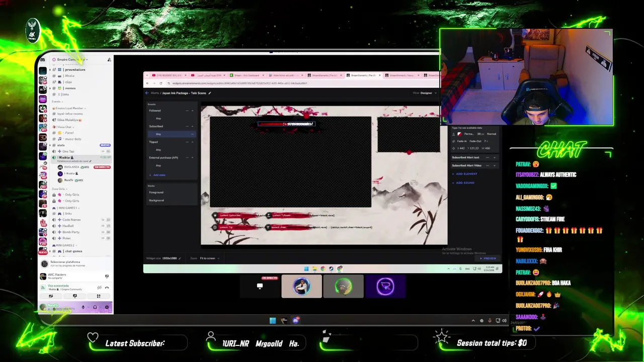Share your screen in Discord voice panel
This screenshot has height=362, width=644.
point(74,296)
